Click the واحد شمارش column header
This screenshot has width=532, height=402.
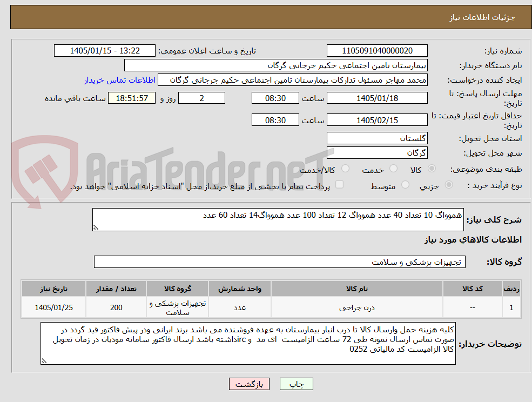coord(240,289)
